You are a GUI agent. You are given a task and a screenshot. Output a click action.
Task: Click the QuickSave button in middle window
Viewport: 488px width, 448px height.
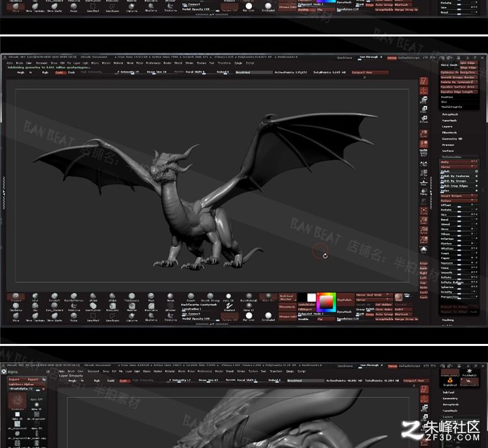coord(344,58)
